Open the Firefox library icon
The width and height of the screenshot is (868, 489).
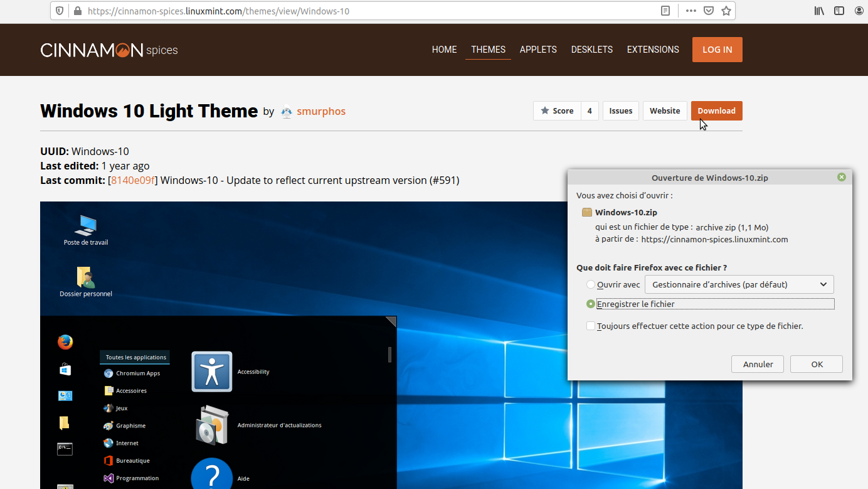pos(819,11)
